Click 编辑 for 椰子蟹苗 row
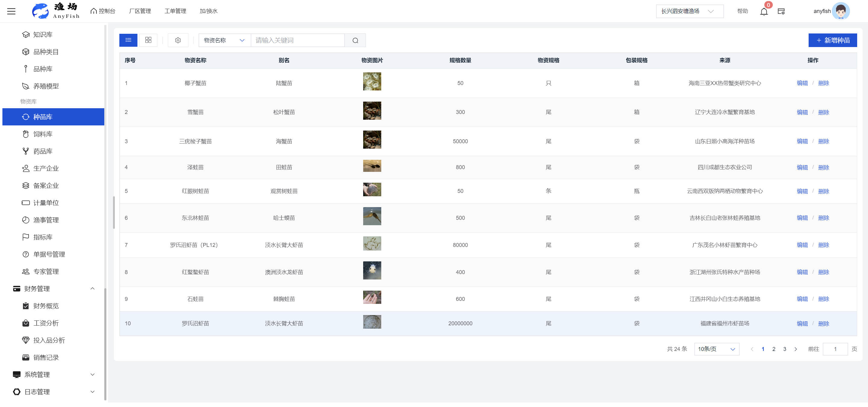The height and width of the screenshot is (407, 868). tap(802, 83)
